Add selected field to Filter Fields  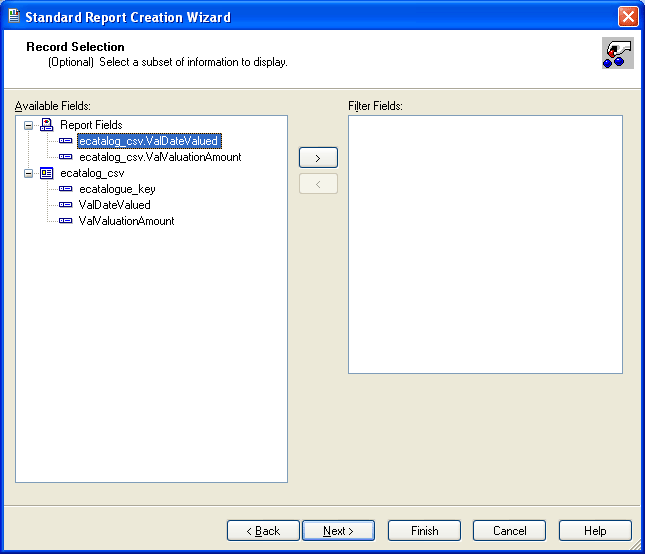318,158
